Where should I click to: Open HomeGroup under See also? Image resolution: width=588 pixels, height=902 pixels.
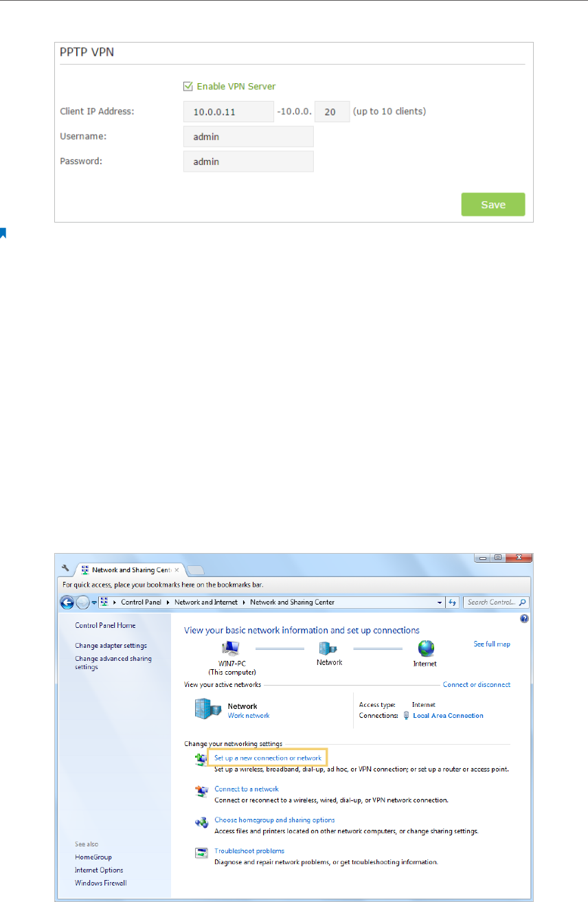(x=93, y=857)
